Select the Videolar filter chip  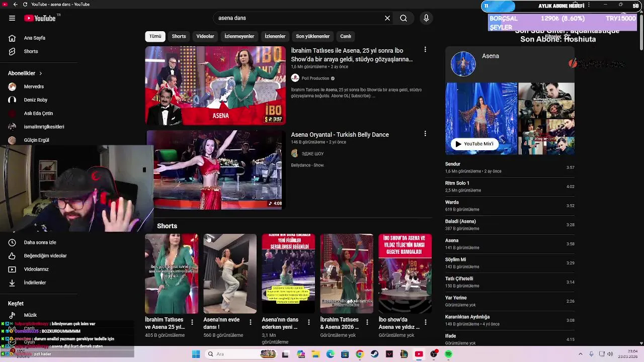(x=205, y=36)
